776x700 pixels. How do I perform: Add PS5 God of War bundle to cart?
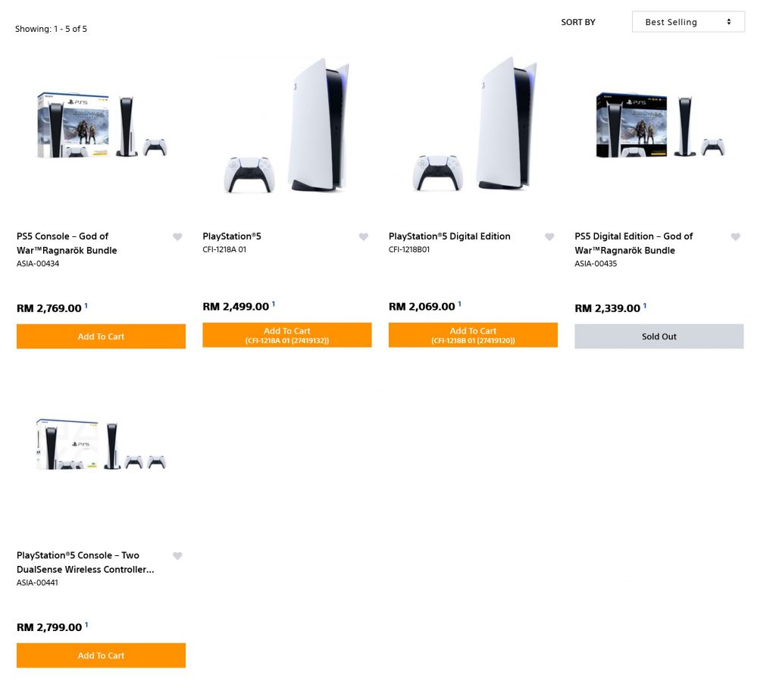(x=101, y=336)
